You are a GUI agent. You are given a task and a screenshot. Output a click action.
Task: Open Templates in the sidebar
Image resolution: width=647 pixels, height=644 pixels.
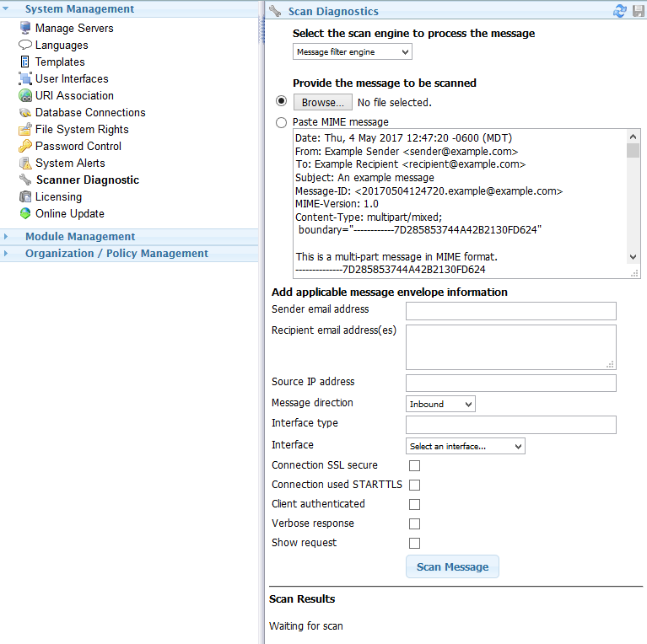(x=60, y=62)
